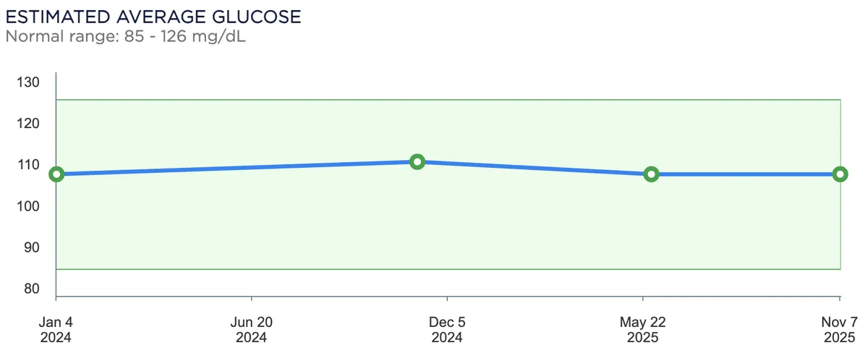Click the blue line segment above Jun 20 2024
868x361 pixels.
pyautogui.click(x=252, y=167)
